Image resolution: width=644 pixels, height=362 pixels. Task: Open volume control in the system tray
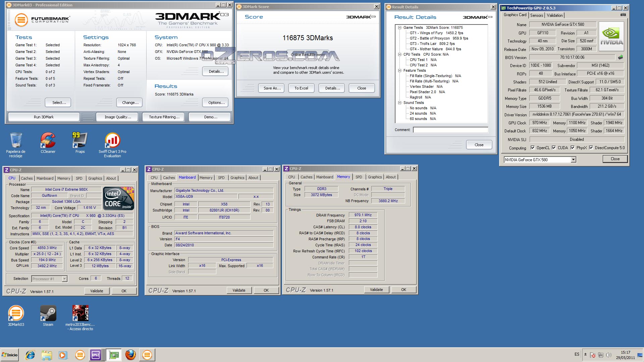pos(608,355)
